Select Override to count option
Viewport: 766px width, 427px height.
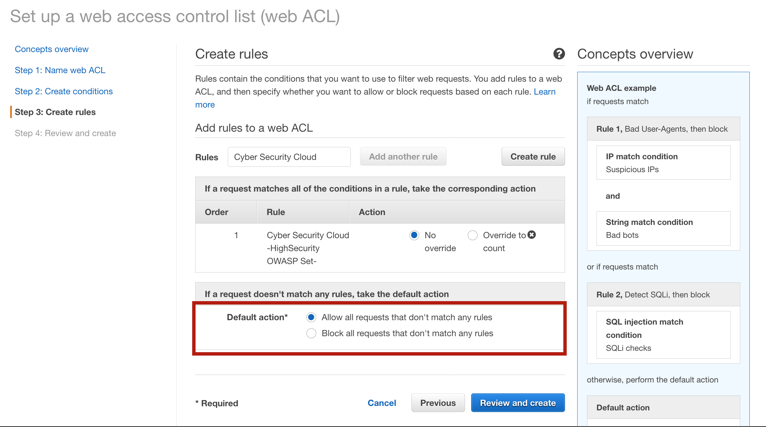pos(472,235)
